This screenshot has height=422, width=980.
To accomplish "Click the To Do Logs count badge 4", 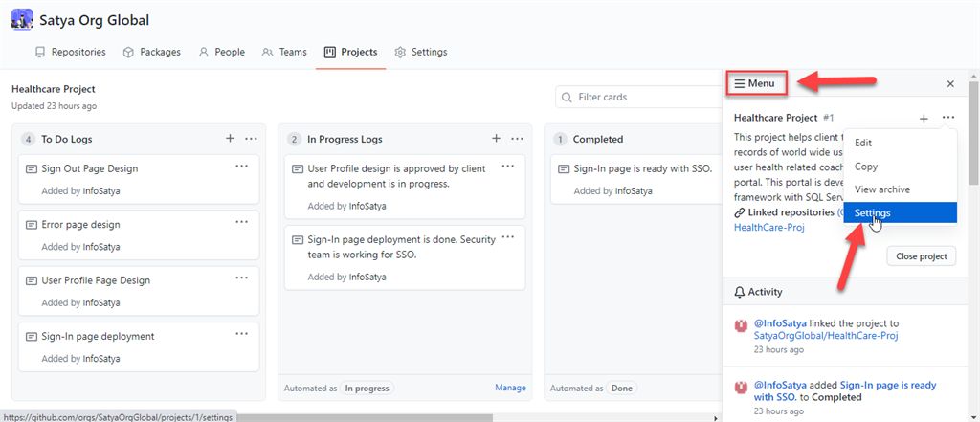I will (x=28, y=140).
